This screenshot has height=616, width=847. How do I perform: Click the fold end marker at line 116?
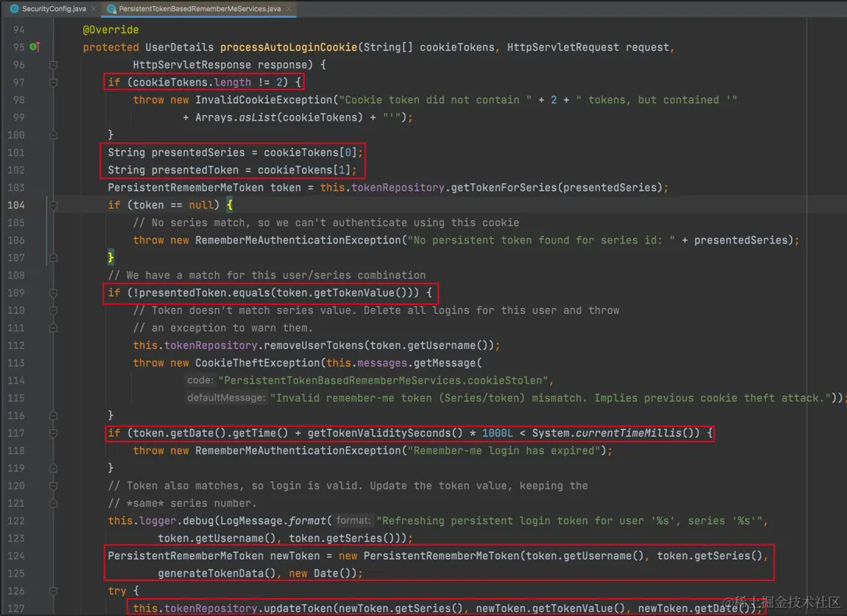pyautogui.click(x=54, y=416)
